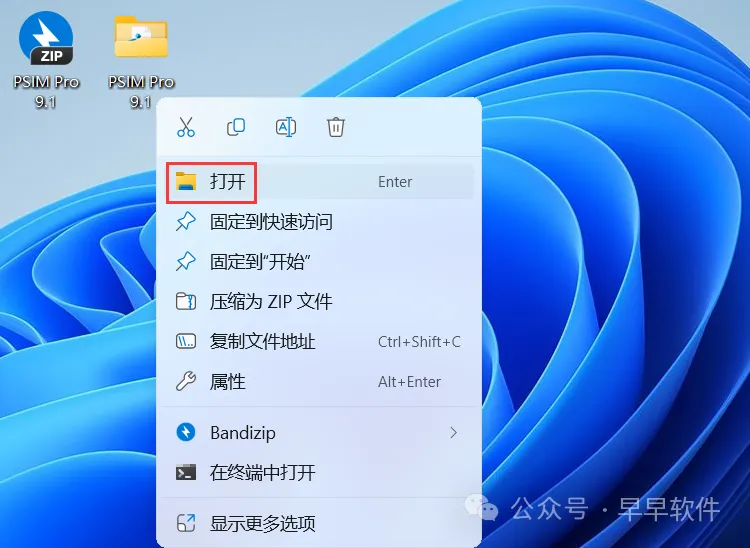Click the pin icon beside 固定到快速访问
Image resolution: width=750 pixels, height=548 pixels.
186,222
